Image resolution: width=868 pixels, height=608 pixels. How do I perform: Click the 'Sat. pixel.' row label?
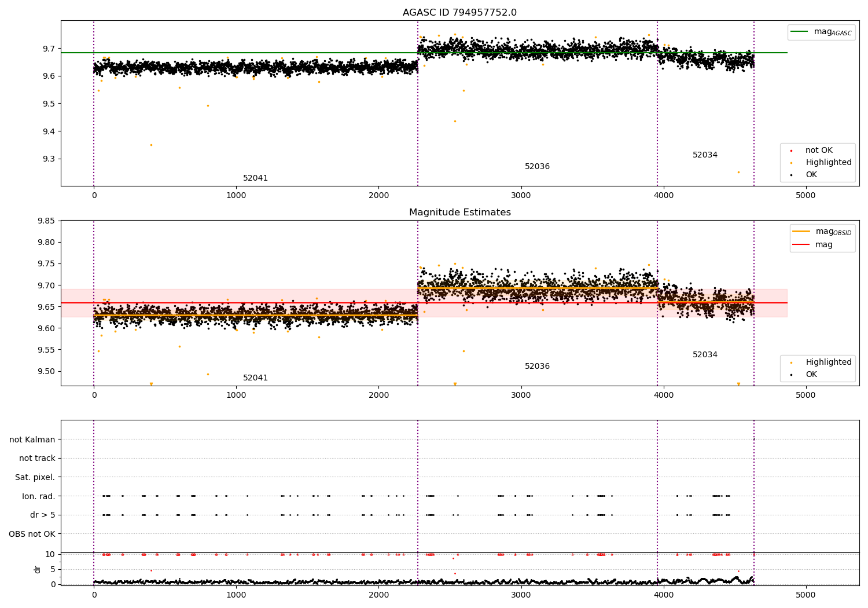coord(35,478)
